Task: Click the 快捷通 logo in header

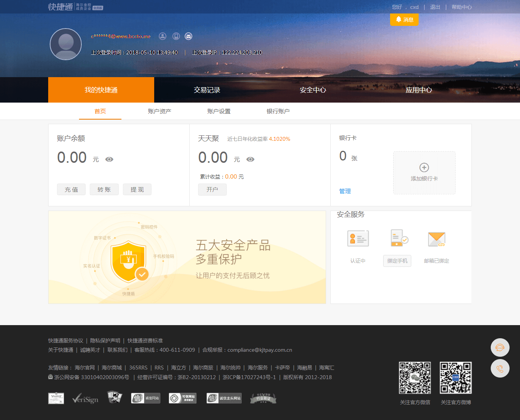Action: (76, 7)
